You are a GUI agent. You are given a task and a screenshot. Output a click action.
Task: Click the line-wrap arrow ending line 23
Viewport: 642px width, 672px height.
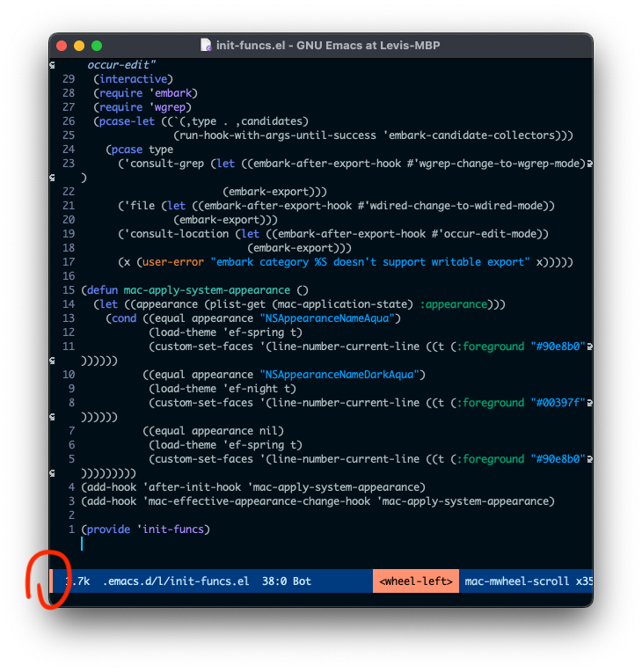coord(590,164)
